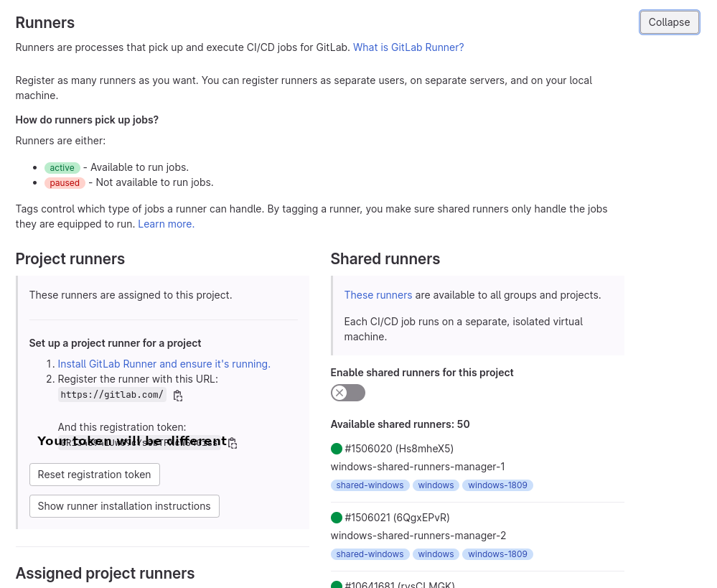This screenshot has width=717, height=588.
Task: Click green status dot of runner #1506021
Action: pos(337,518)
